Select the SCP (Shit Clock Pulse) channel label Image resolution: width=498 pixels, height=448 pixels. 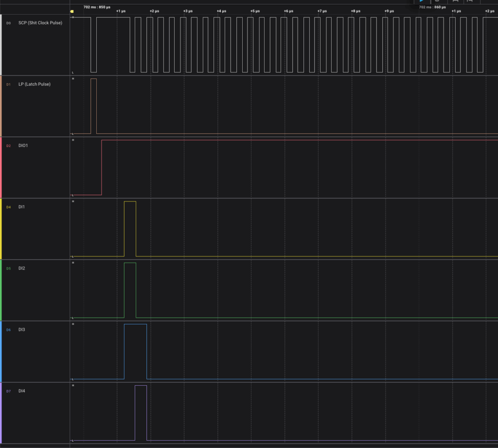43,23
